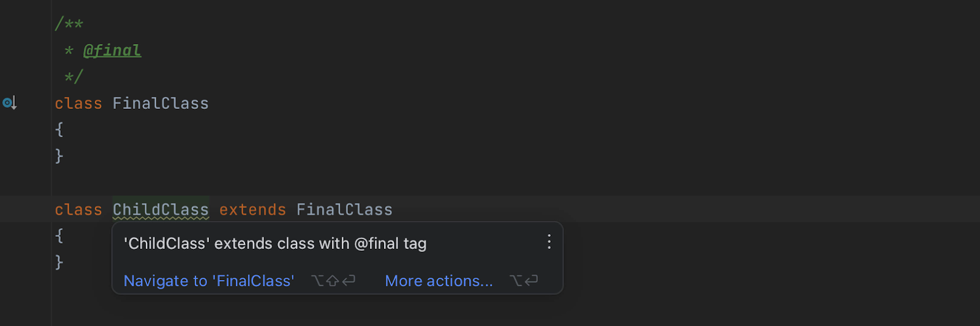Click the extends keyword
980x326 pixels.
[252, 210]
